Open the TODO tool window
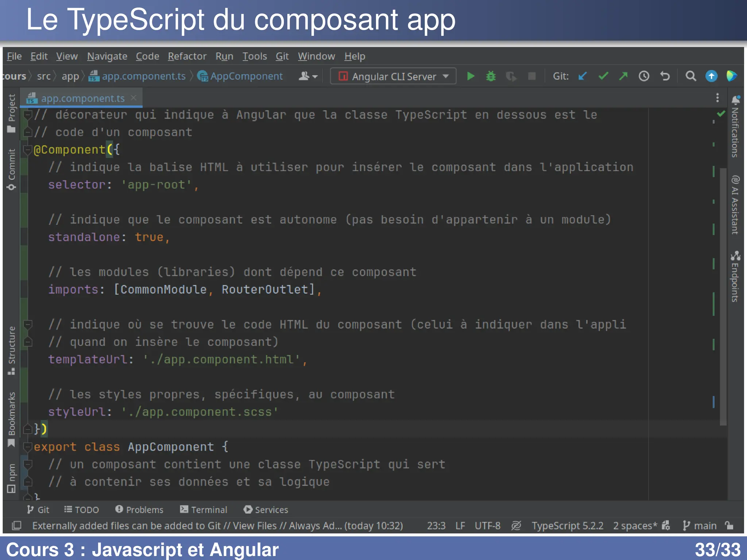 (81, 510)
